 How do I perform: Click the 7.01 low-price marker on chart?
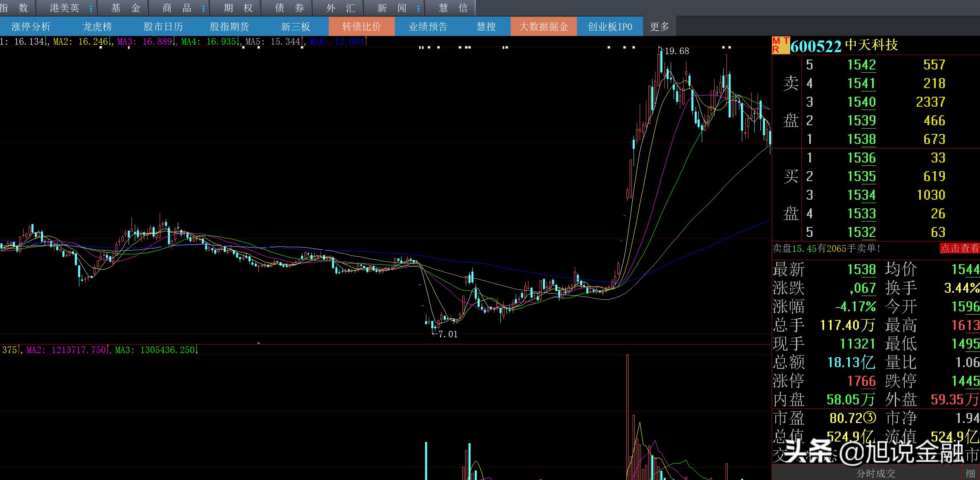click(x=447, y=334)
